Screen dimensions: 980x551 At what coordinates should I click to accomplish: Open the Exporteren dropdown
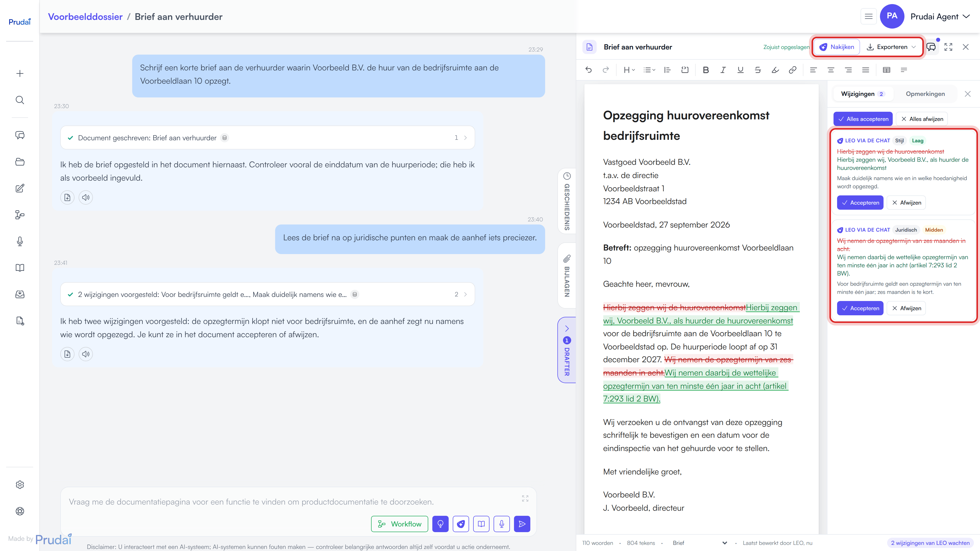click(x=891, y=47)
